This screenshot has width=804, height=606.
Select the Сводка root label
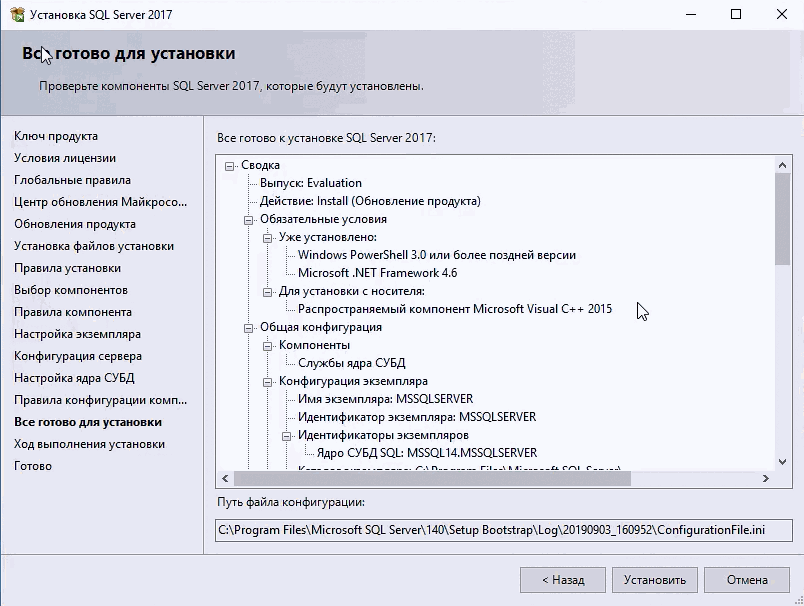coord(260,165)
